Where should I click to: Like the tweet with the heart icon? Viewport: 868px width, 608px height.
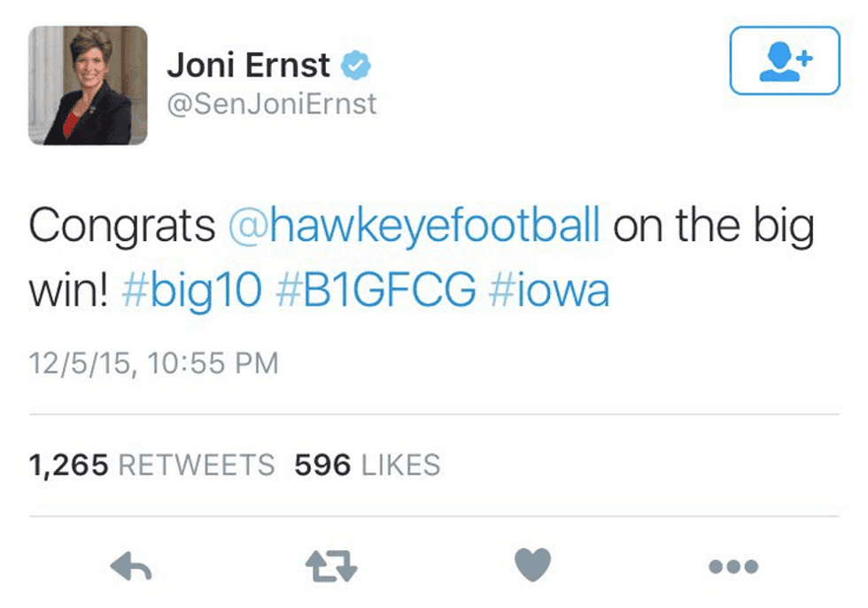coord(532,565)
